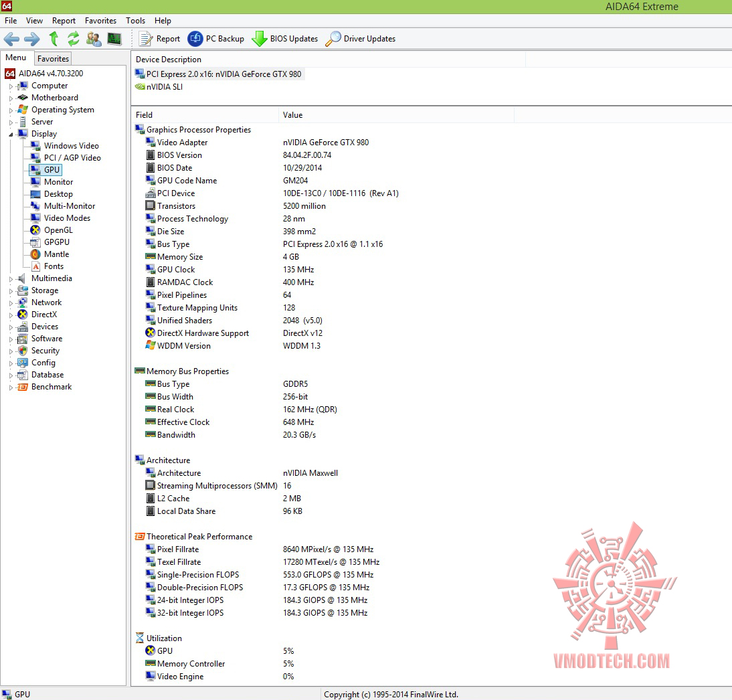The height and width of the screenshot is (700, 732).
Task: Select the Monitor tree item
Action: [x=58, y=181]
